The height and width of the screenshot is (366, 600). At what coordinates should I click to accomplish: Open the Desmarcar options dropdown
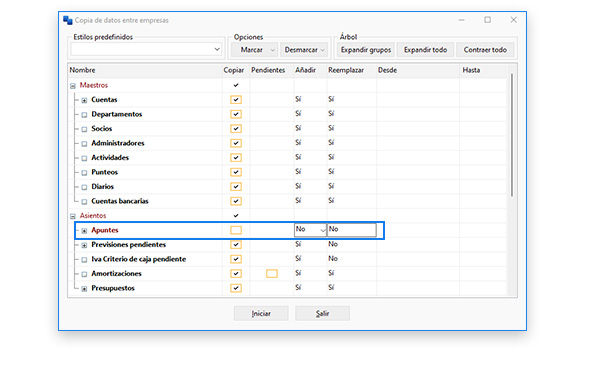click(304, 50)
